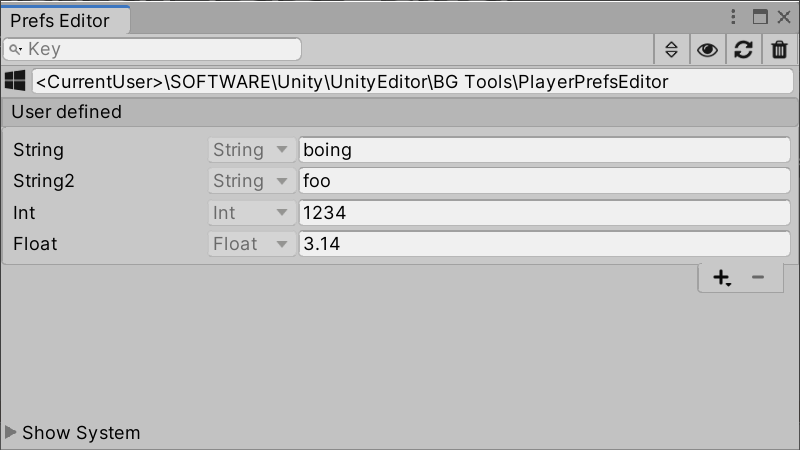
Task: Maximize the Prefs Editor window
Action: tap(760, 17)
